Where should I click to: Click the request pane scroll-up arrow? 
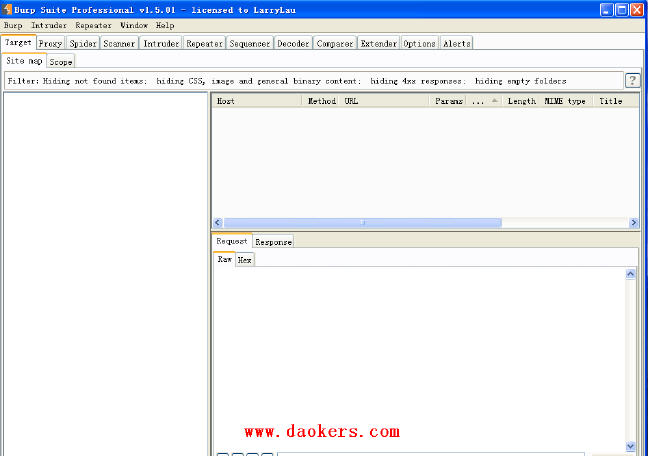point(630,274)
